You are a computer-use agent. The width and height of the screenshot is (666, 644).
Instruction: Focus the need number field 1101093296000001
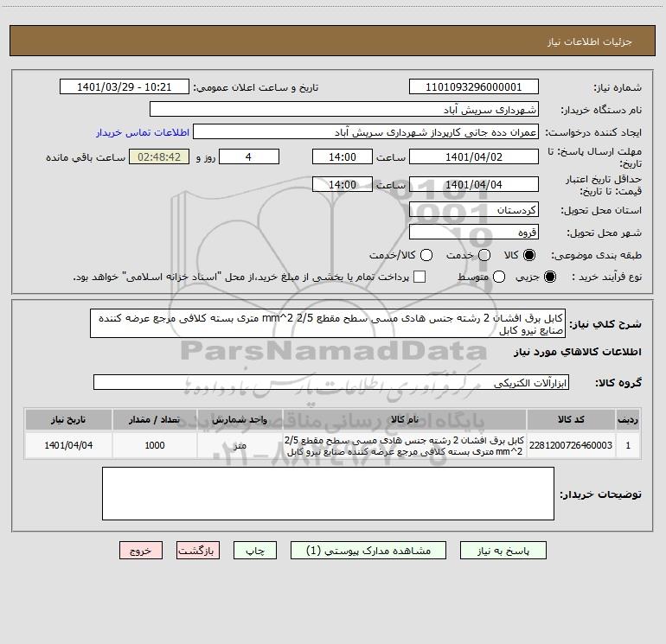474,87
